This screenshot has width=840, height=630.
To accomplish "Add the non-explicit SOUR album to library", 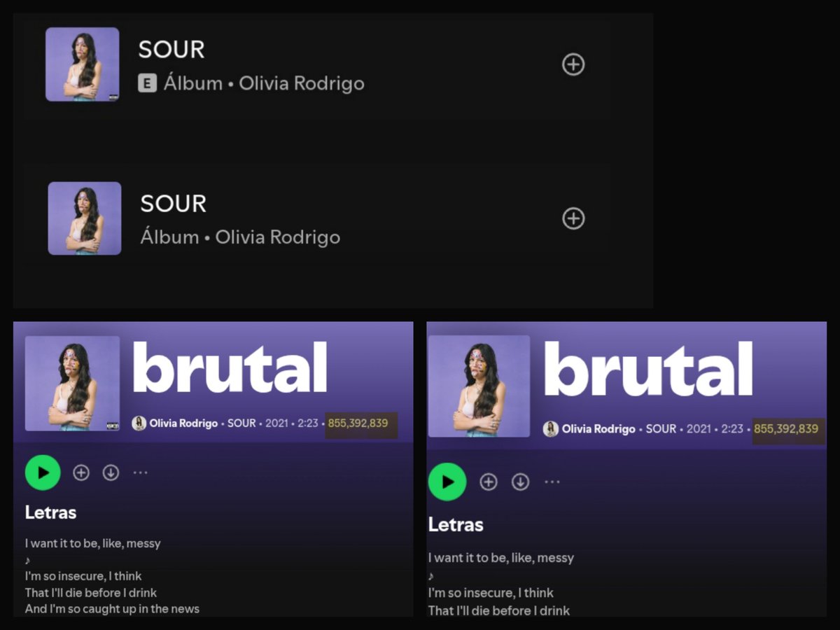I will (x=573, y=218).
